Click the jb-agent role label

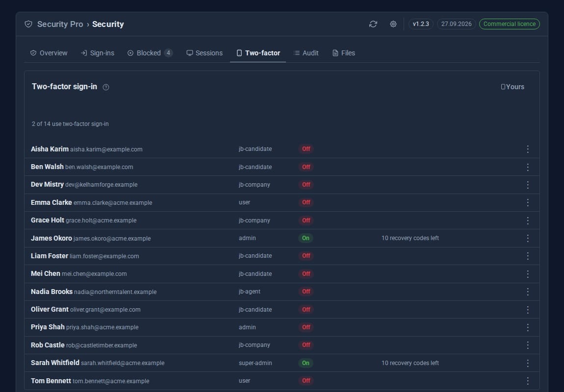(249, 292)
